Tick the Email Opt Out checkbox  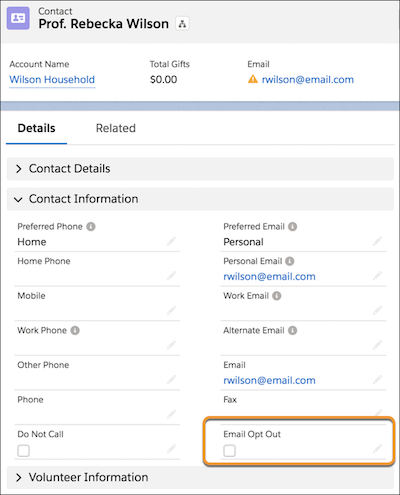229,451
